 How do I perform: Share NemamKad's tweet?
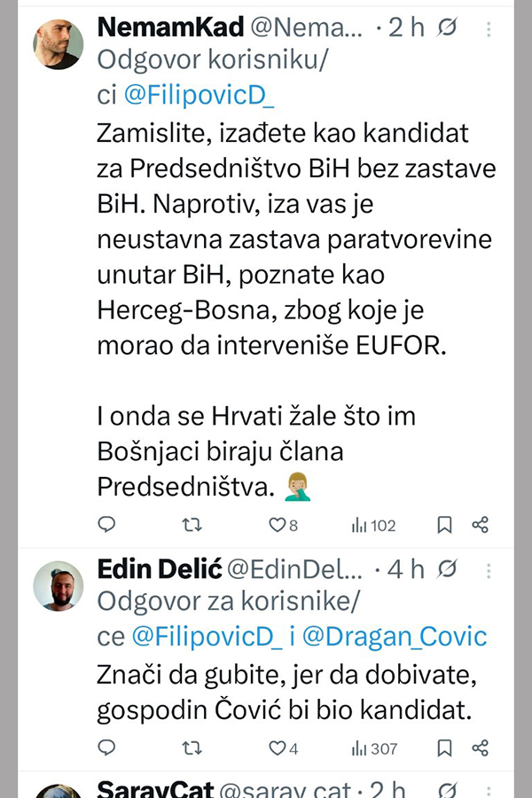coord(481,525)
